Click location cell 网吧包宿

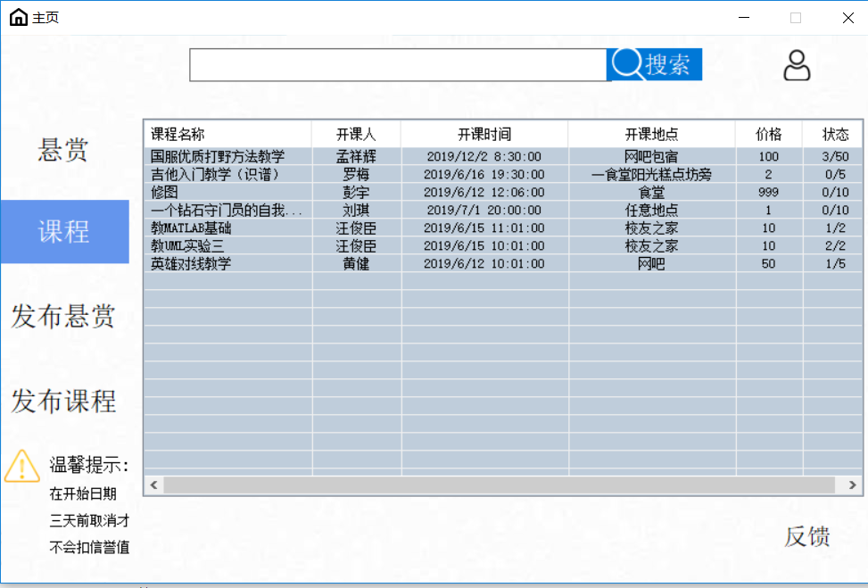coord(651,157)
